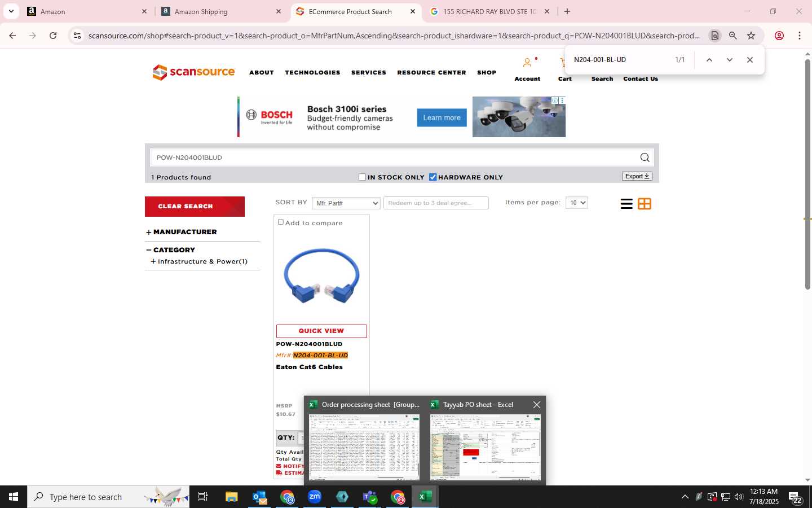This screenshot has height=508, width=812.
Task: Check the Add to compare box
Action: coord(281,222)
